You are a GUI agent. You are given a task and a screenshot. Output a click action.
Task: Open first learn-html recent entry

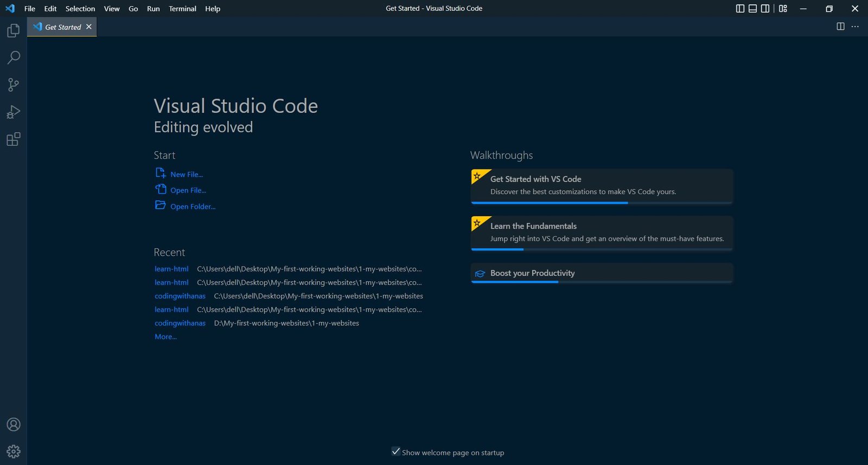point(171,269)
